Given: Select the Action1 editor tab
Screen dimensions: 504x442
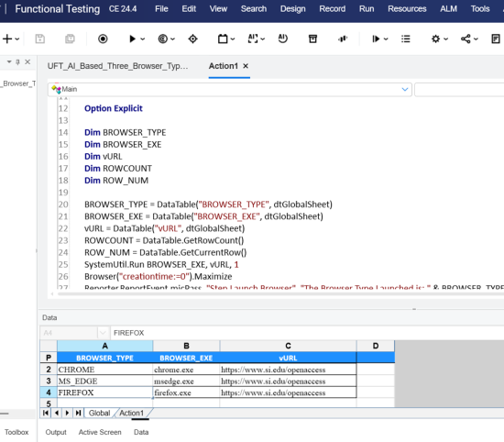Looking at the screenshot, I should 223,66.
